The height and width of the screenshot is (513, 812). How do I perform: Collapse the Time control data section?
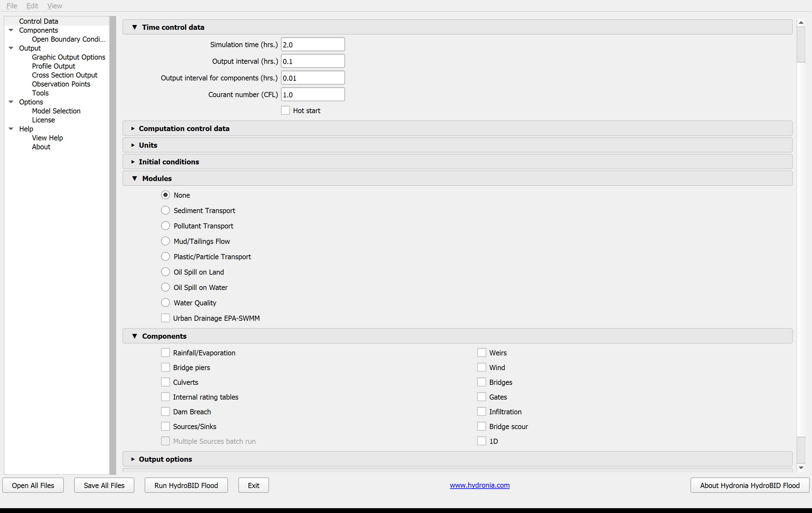(457, 27)
